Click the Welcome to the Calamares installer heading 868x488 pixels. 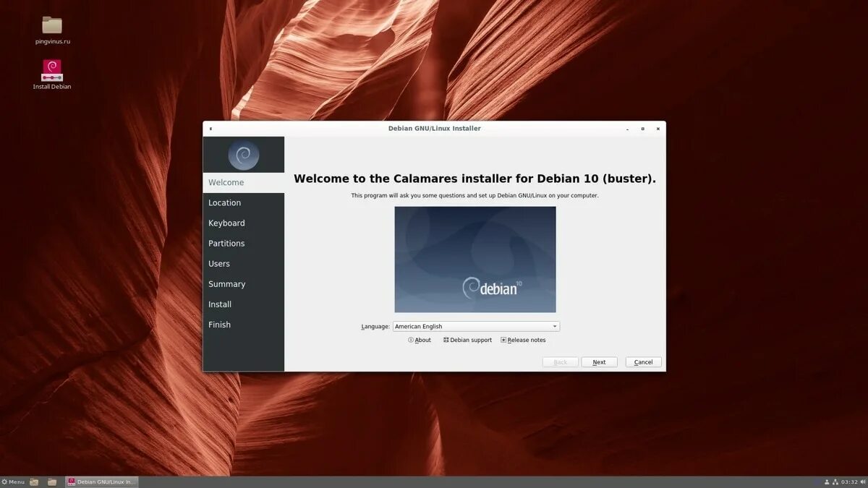pos(475,179)
